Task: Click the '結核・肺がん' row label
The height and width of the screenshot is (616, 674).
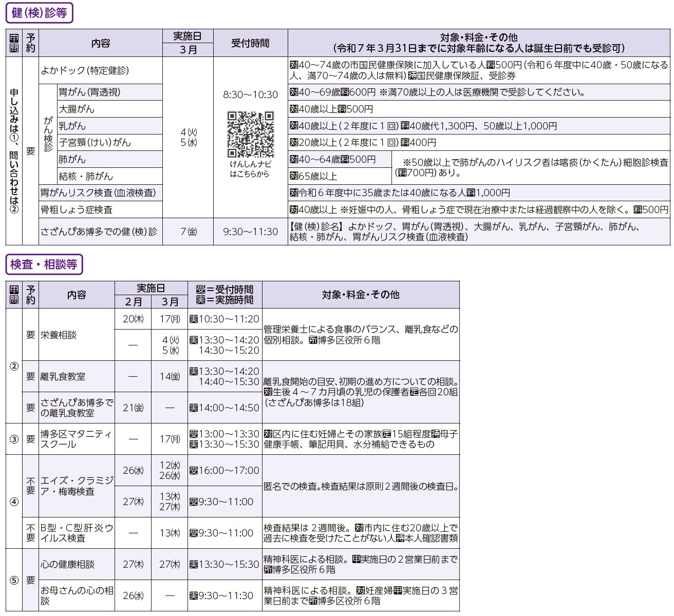Action: pos(86,176)
